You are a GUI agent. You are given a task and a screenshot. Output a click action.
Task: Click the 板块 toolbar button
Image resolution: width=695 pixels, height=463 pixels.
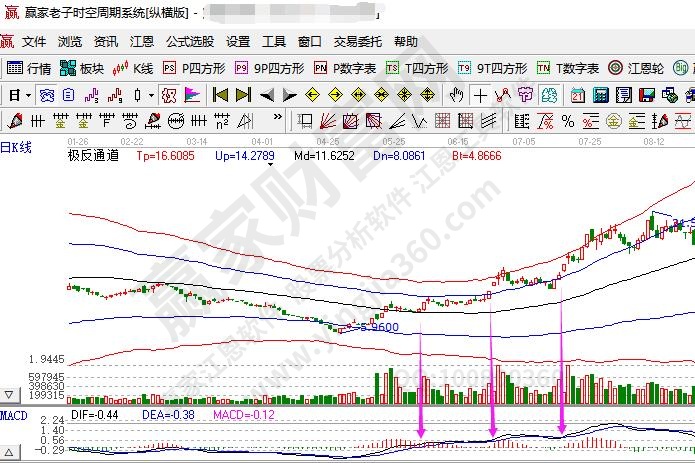pyautogui.click(x=82, y=68)
